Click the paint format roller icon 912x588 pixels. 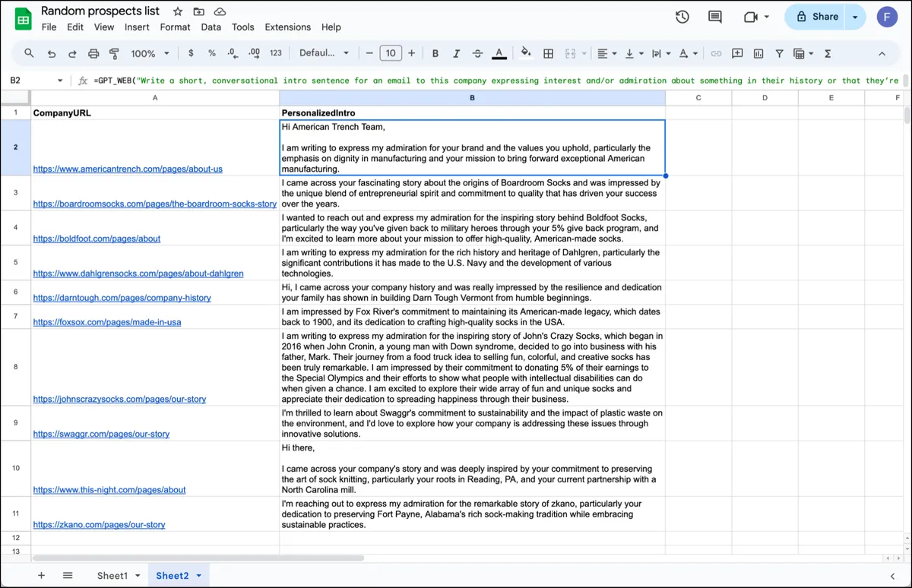(114, 53)
